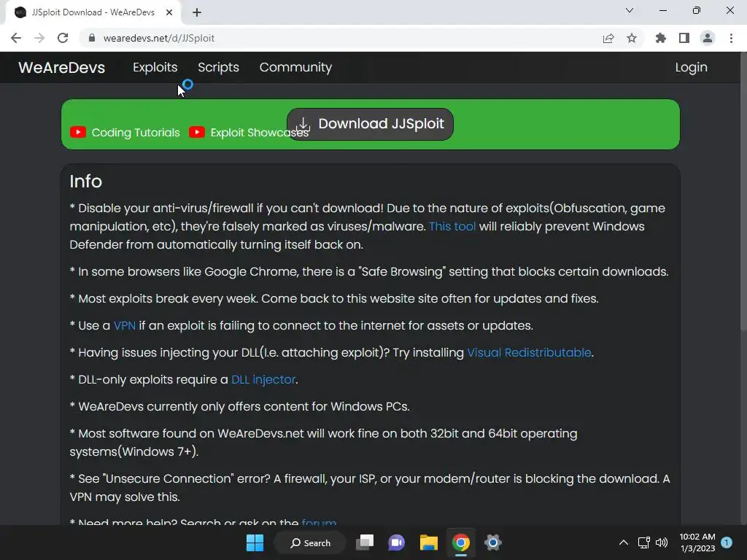
Task: Open the Exploits menu item
Action: pos(155,67)
